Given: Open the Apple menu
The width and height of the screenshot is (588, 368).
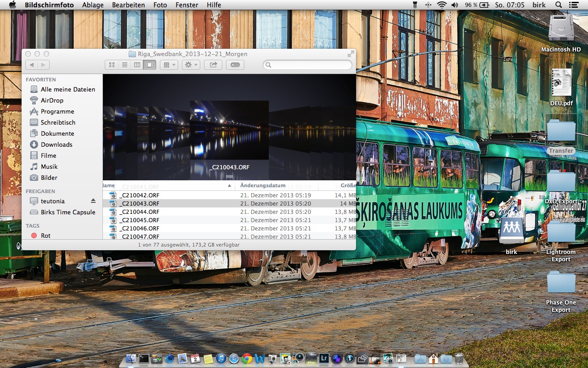Looking at the screenshot, I should 12,5.
